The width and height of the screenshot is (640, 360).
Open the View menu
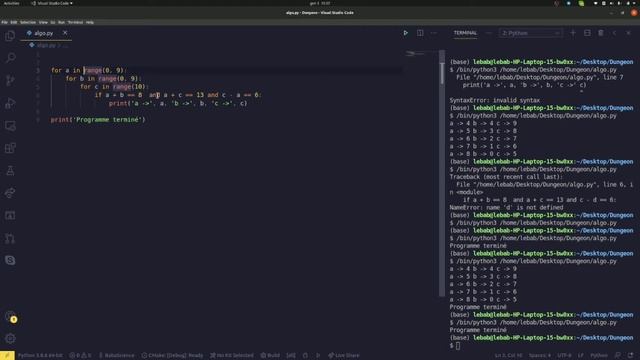(43, 22)
